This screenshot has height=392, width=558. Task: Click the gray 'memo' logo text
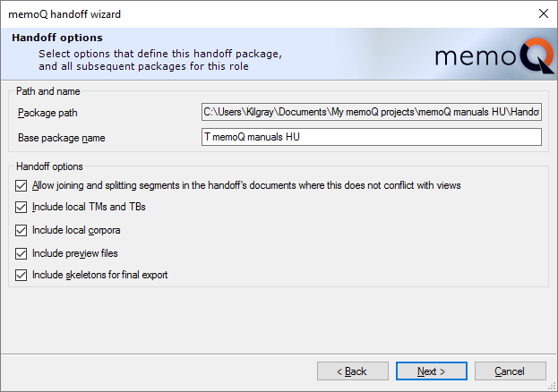pos(470,57)
